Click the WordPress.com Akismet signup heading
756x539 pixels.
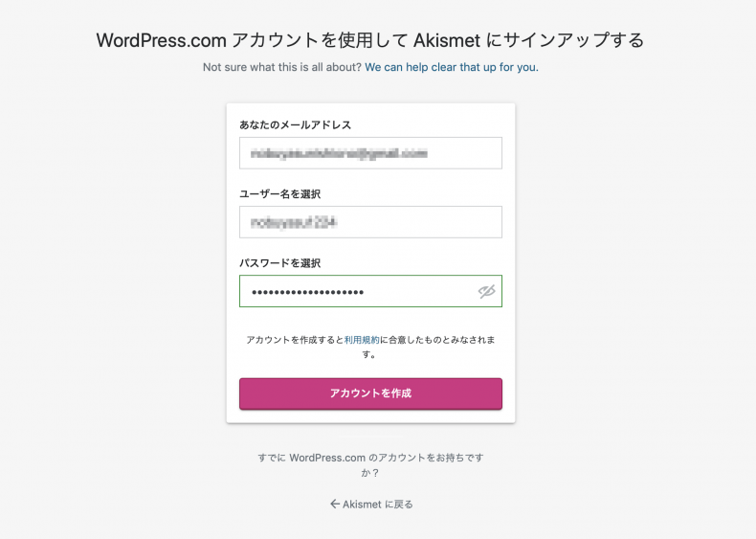370,40
